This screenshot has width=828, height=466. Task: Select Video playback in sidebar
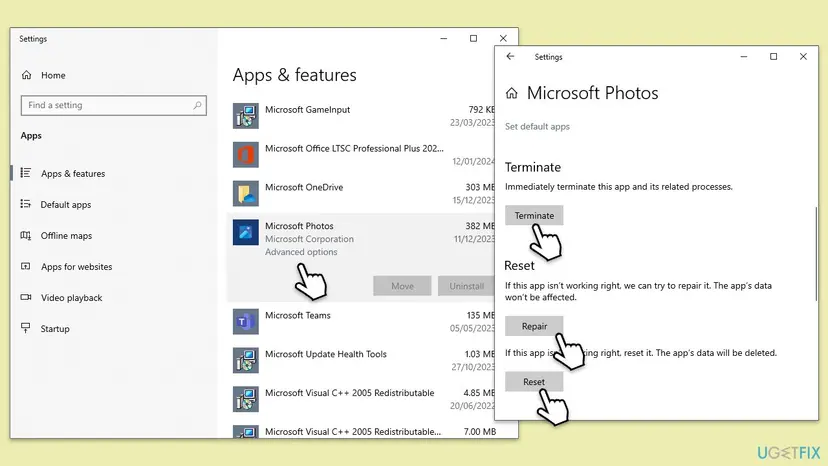point(71,297)
